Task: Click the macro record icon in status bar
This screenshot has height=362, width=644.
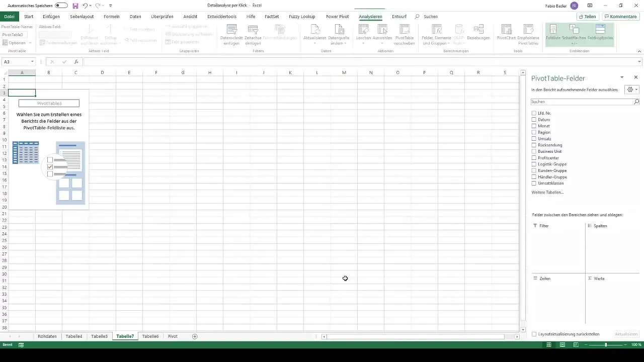Action: point(21,345)
